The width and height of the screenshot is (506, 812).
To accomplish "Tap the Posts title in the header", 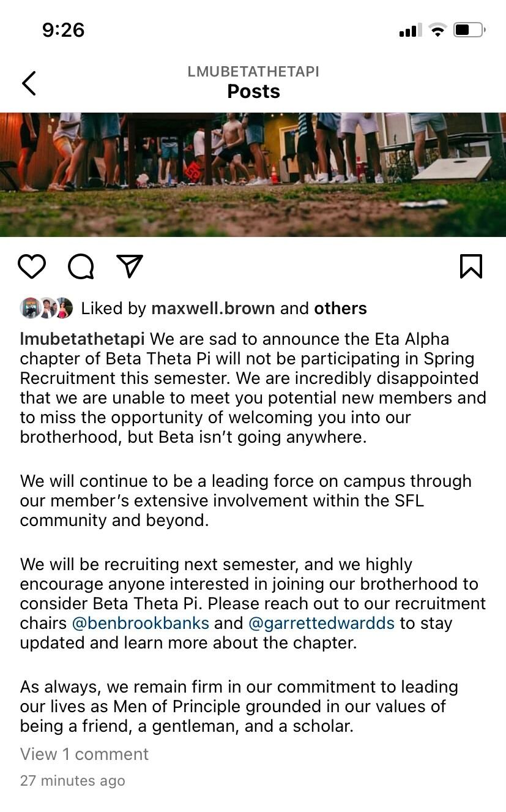I will (x=253, y=91).
